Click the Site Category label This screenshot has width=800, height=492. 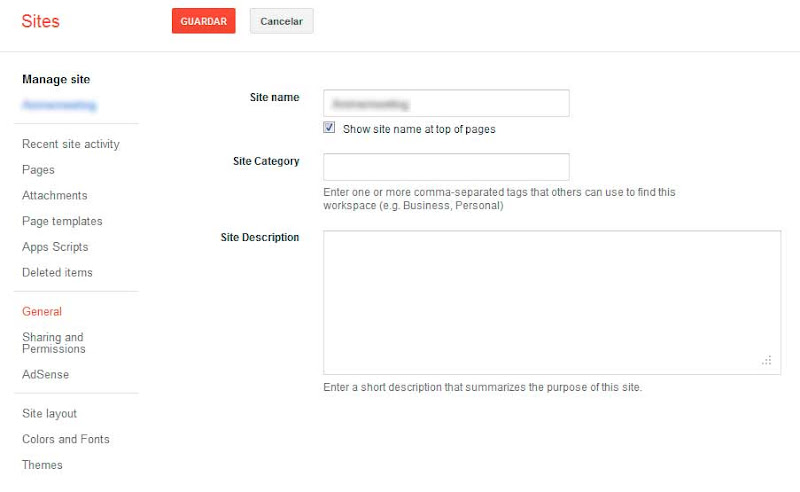point(266,161)
